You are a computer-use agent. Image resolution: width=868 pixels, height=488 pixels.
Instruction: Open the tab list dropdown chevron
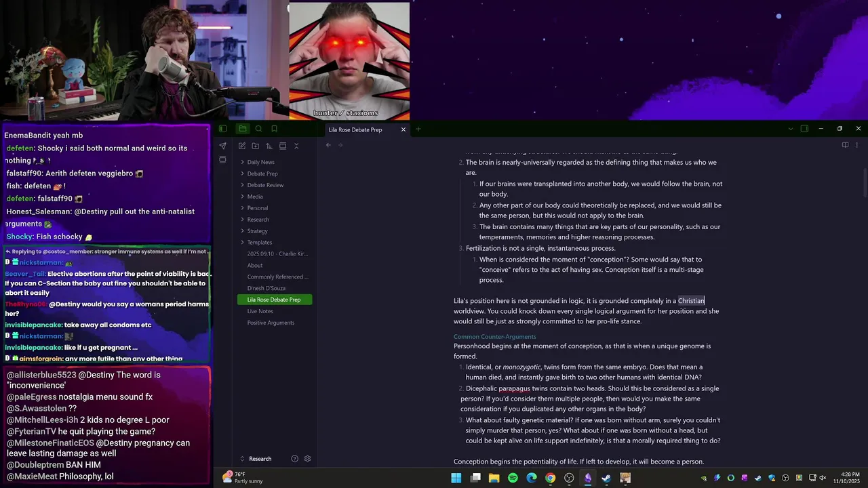pos(790,129)
